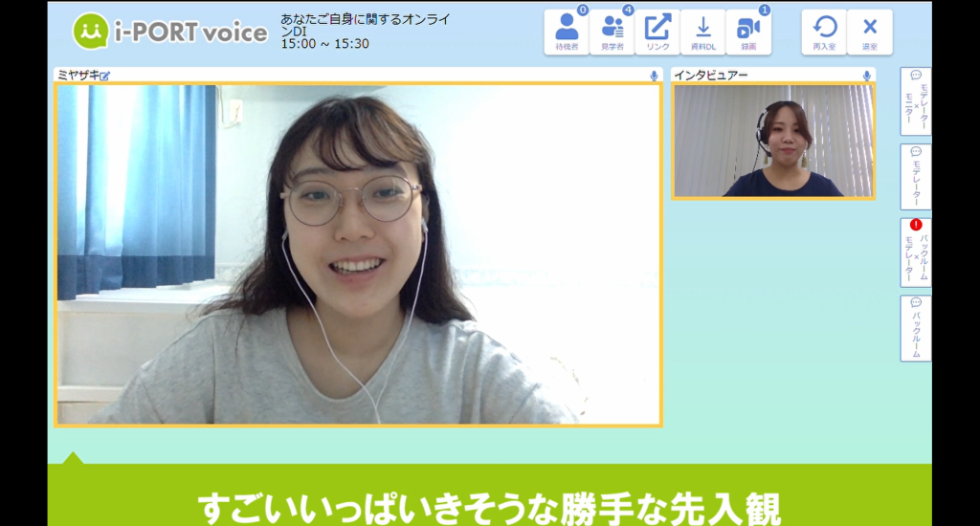Click the i-PORT voice logo
Screen dimensions: 980x526
(x=170, y=32)
